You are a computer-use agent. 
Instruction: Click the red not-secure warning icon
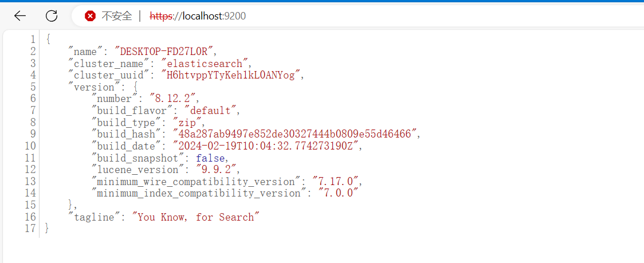(90, 16)
